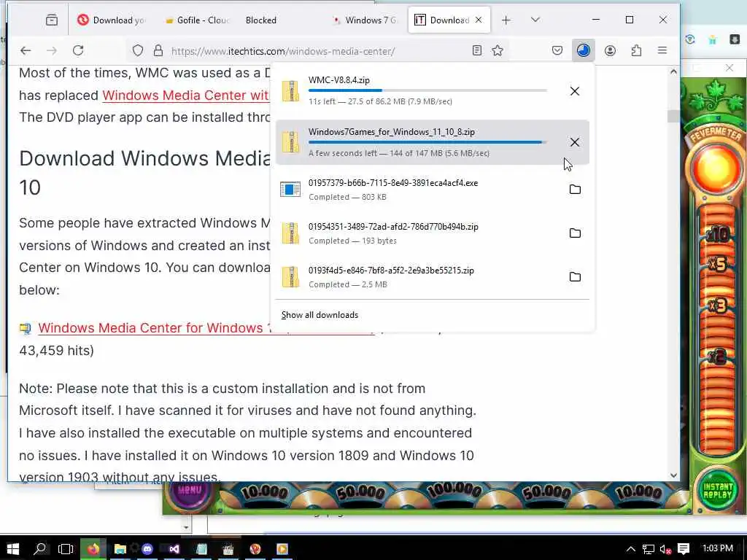
Task: Show the 803 KB exe in folder
Action: [x=575, y=190]
